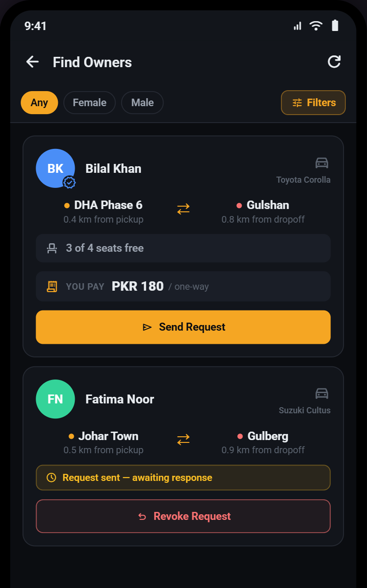This screenshot has height=588, width=367.
Task: Open the Filters panel
Action: [x=313, y=102]
